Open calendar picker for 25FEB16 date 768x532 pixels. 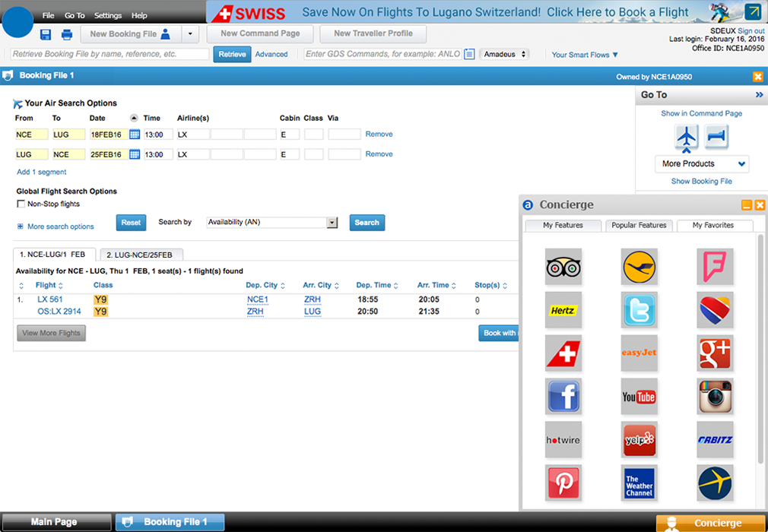[x=134, y=154]
